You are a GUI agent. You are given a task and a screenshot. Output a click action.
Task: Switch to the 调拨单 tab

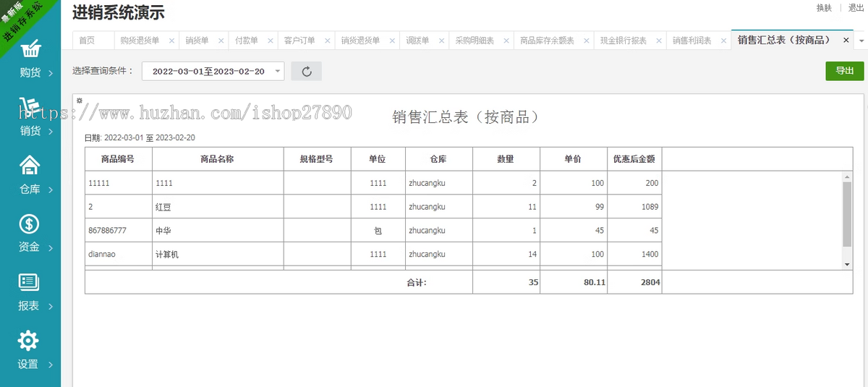pyautogui.click(x=417, y=41)
